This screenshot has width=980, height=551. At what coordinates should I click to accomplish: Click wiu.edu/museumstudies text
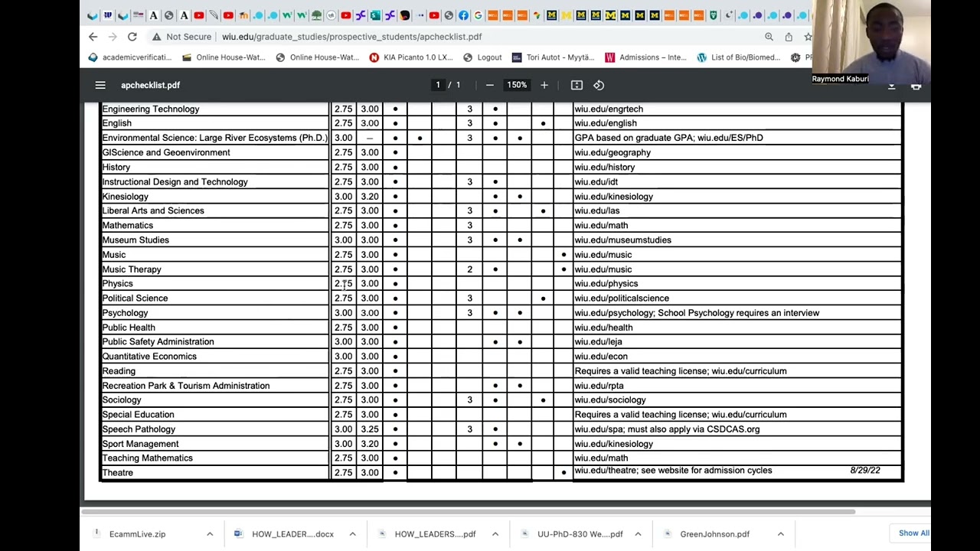622,240
